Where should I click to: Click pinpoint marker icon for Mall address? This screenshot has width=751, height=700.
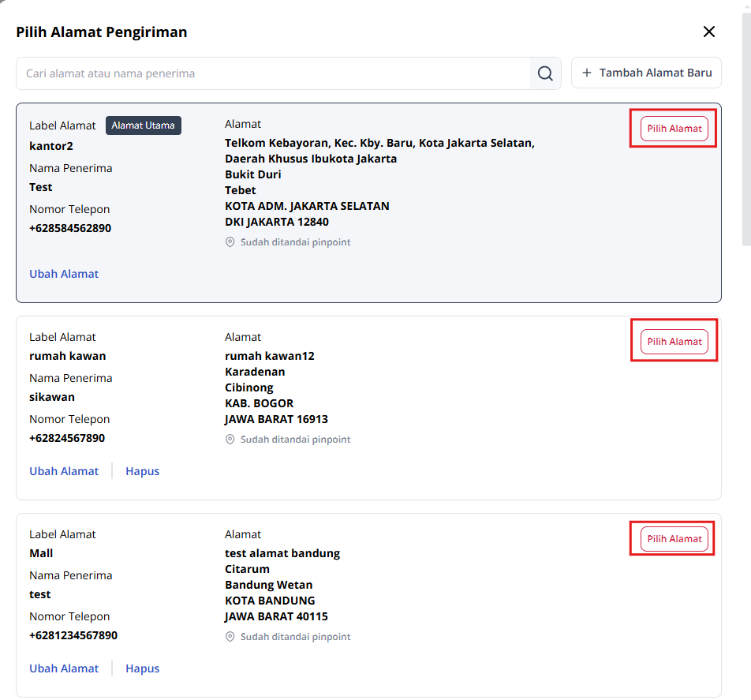coord(230,637)
